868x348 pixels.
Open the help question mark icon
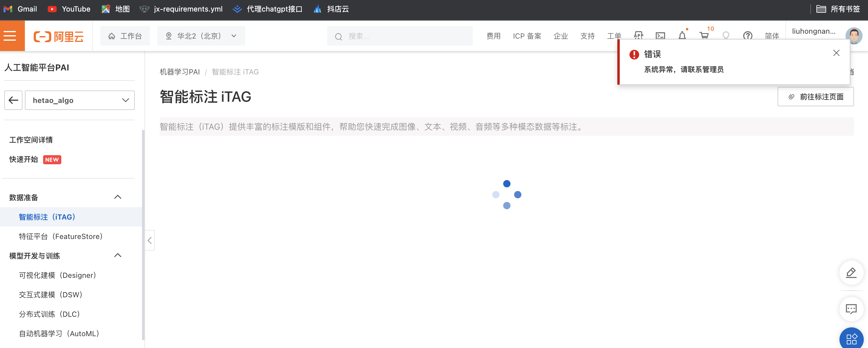coord(748,36)
